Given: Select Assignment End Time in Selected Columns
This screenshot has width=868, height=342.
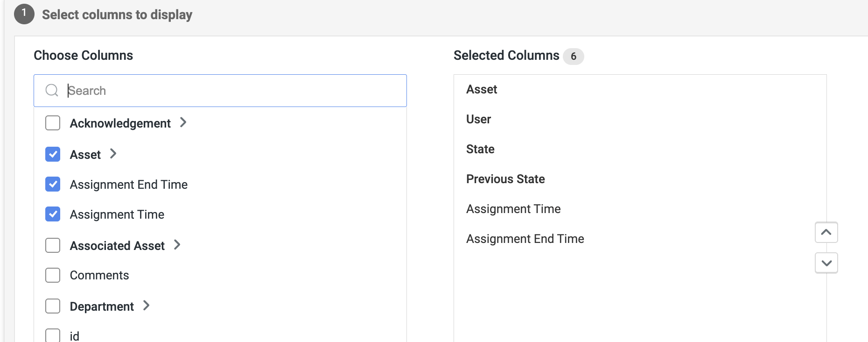Looking at the screenshot, I should coord(525,239).
